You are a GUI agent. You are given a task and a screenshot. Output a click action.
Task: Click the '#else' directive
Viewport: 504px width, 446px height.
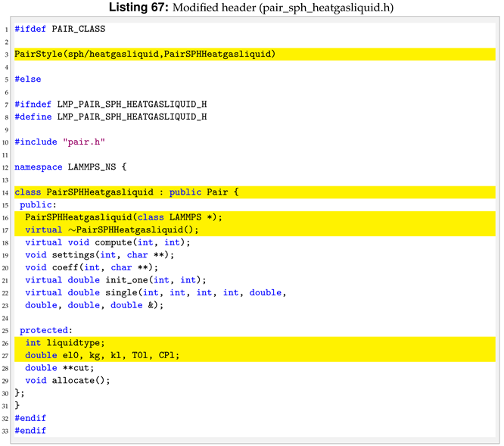click(x=28, y=79)
